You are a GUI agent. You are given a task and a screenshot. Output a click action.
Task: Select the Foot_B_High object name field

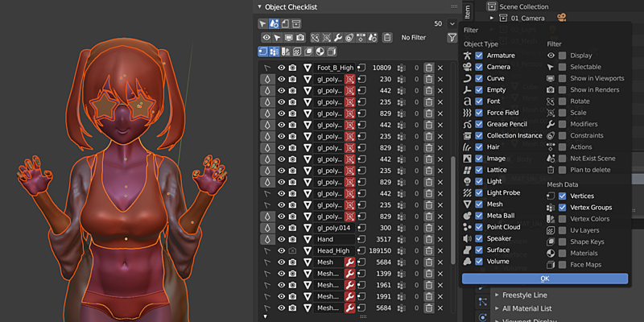click(334, 68)
